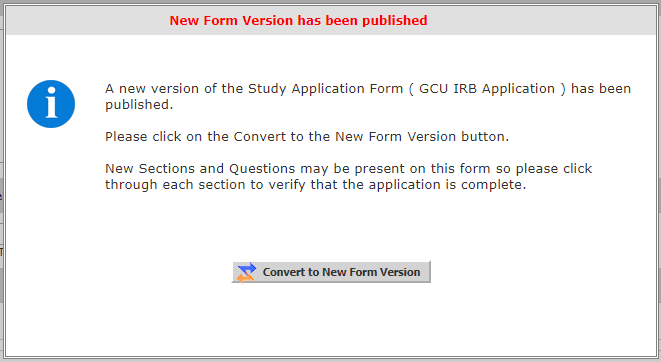Click the 'has been' text after GCU IRB Application
Screen dimensions: 661x362
tap(601, 88)
